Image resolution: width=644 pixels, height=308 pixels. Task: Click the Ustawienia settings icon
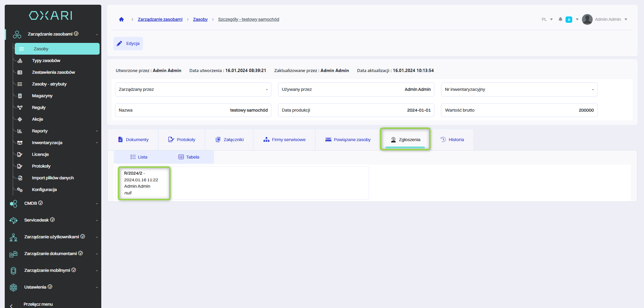coord(13,288)
